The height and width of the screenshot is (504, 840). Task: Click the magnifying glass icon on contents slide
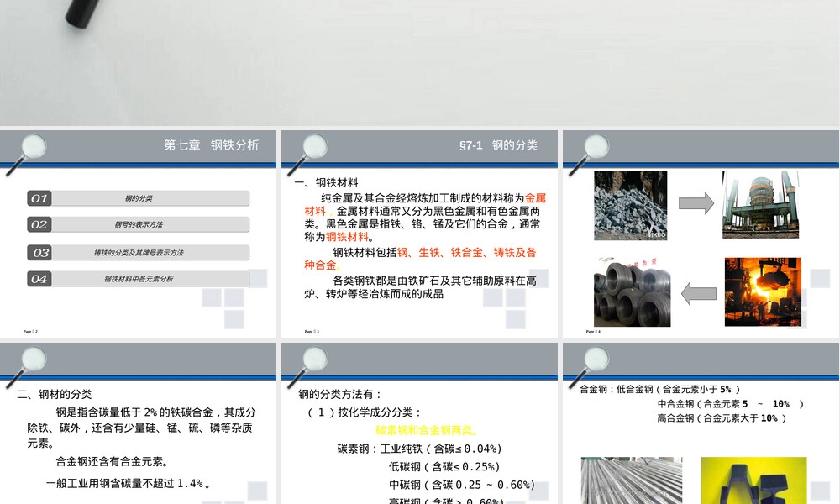(27, 155)
